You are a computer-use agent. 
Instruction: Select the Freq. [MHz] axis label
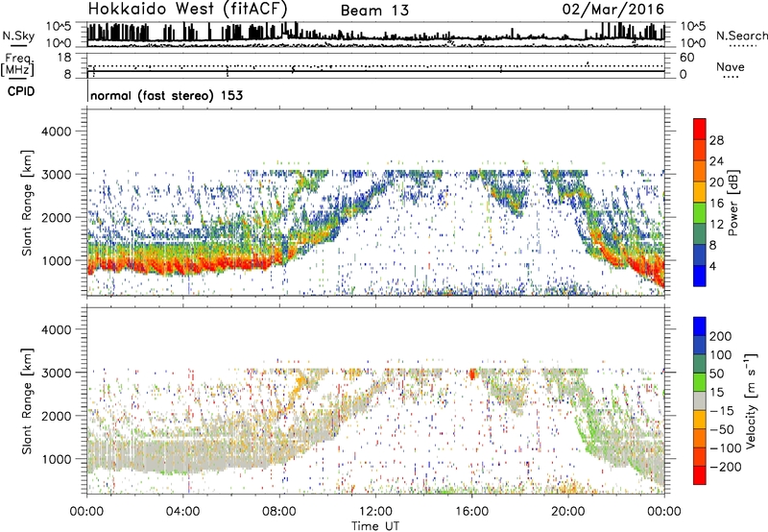click(18, 65)
